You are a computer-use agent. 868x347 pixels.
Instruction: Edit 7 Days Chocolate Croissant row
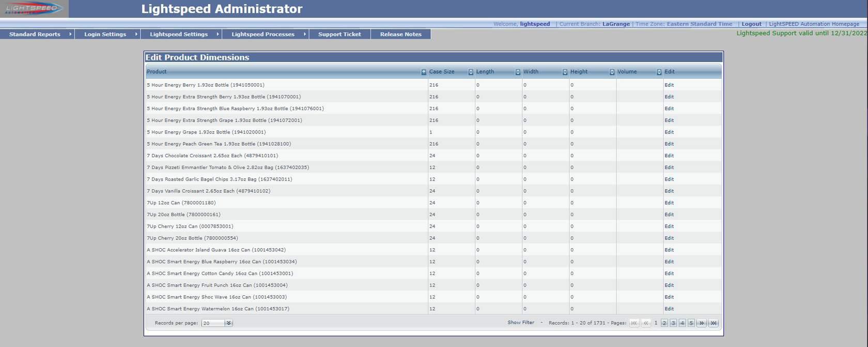[x=669, y=156]
